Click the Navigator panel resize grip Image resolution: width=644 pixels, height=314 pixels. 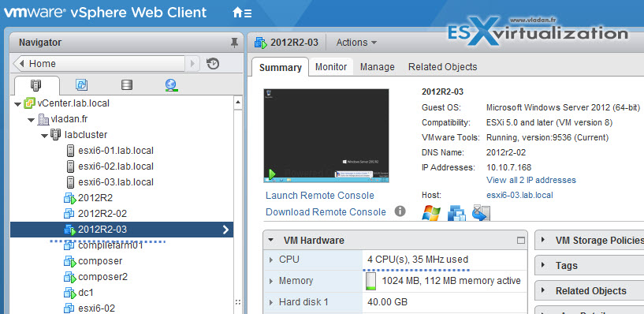[x=238, y=302]
